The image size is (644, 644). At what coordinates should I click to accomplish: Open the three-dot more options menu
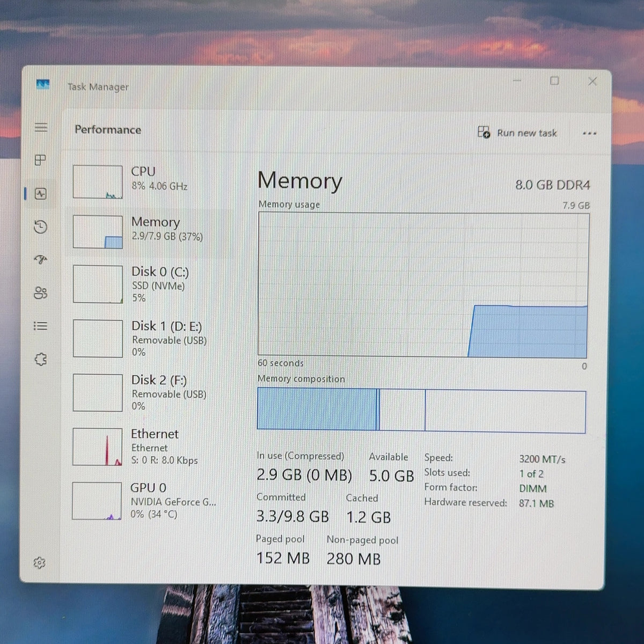click(589, 133)
